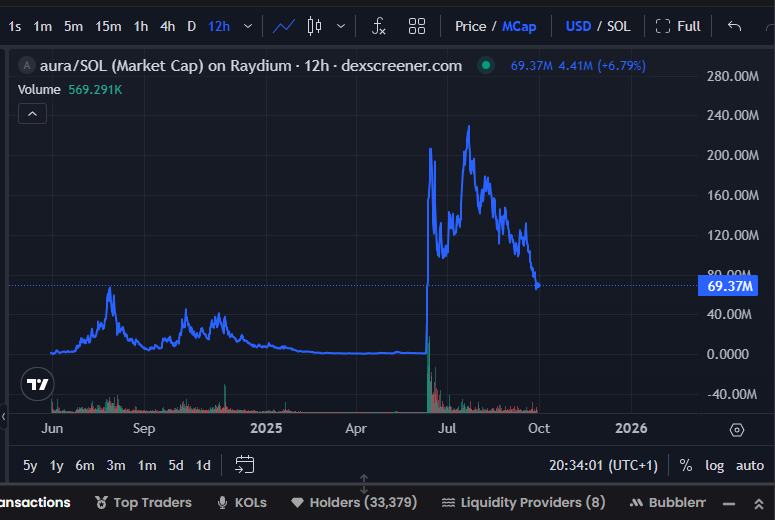
Task: Set range to 1y
Action: (x=57, y=465)
